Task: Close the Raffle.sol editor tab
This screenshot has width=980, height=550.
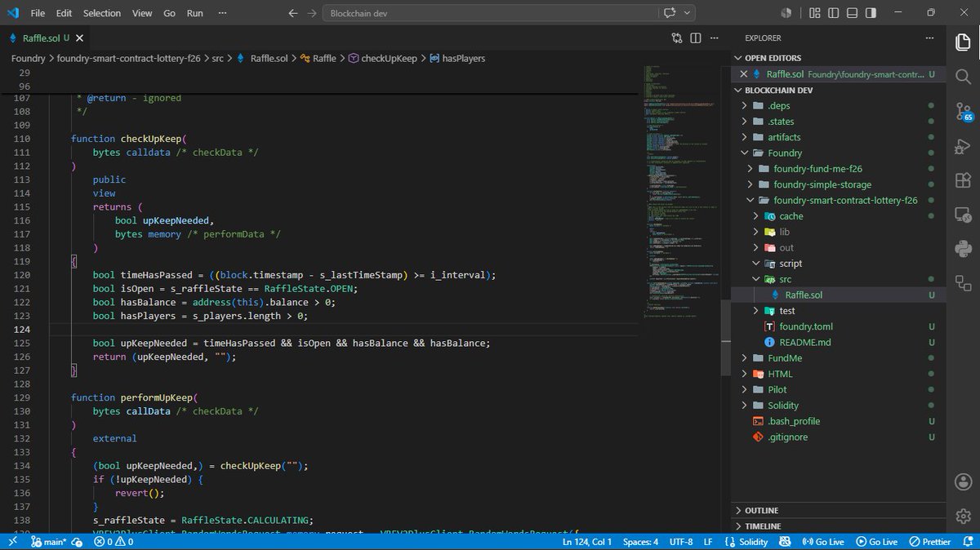Action: (79, 38)
